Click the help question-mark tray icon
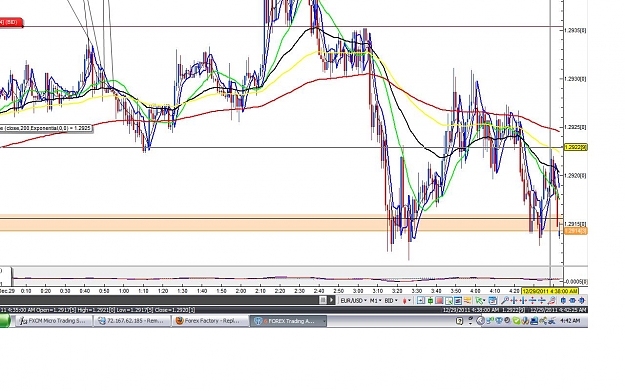 click(x=459, y=321)
